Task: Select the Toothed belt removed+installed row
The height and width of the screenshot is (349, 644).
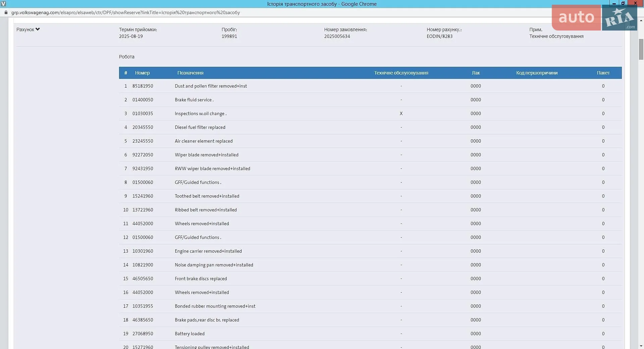Action: click(x=370, y=196)
